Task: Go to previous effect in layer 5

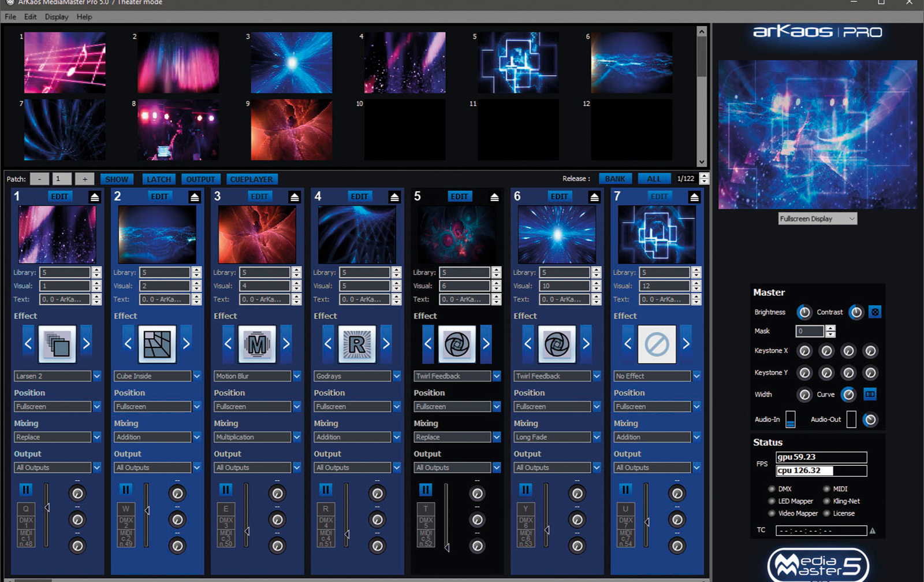Action: point(428,344)
